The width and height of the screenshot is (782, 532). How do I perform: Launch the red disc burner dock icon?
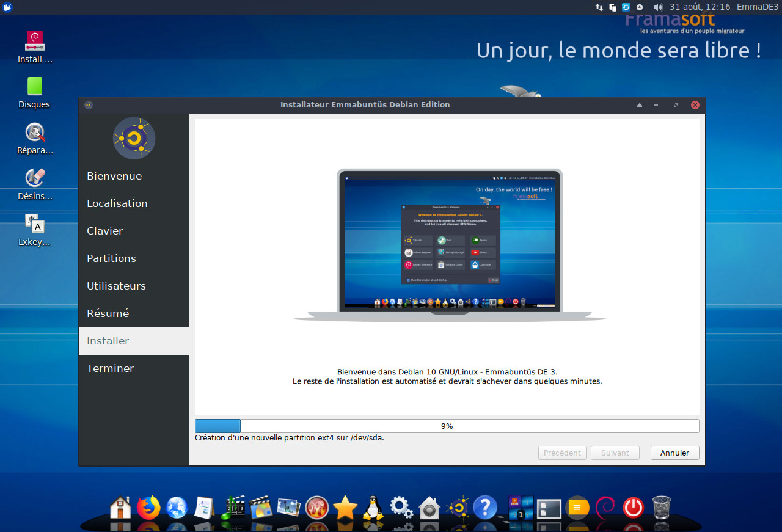[317, 507]
